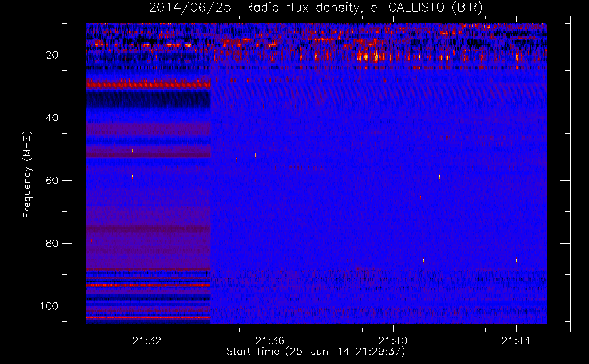589x364 pixels.
Task: Click the "Frequency (MHZ)" axis label
Action: (x=27, y=175)
